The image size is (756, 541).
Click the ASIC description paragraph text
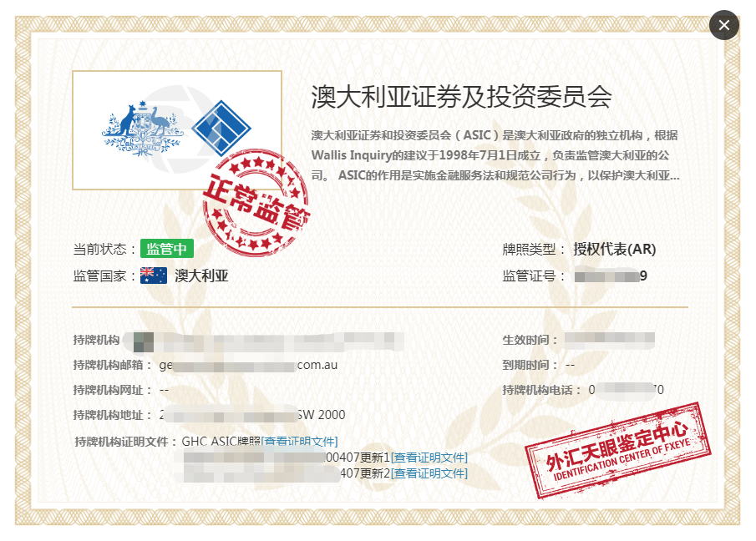[x=496, y=155]
